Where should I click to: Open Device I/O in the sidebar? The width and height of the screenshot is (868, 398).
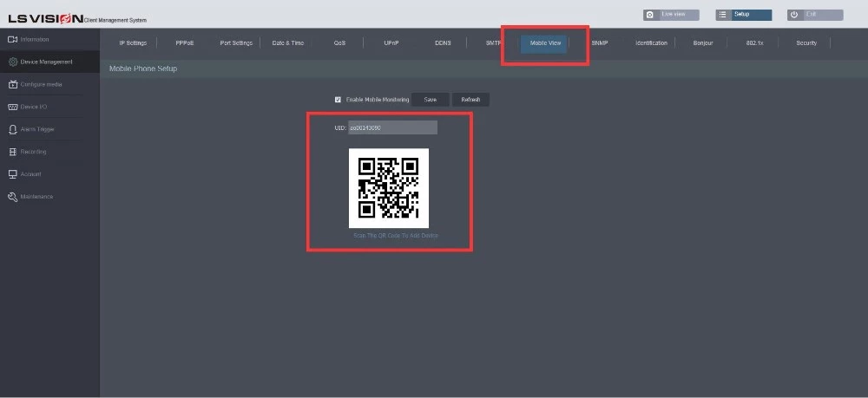[34, 107]
